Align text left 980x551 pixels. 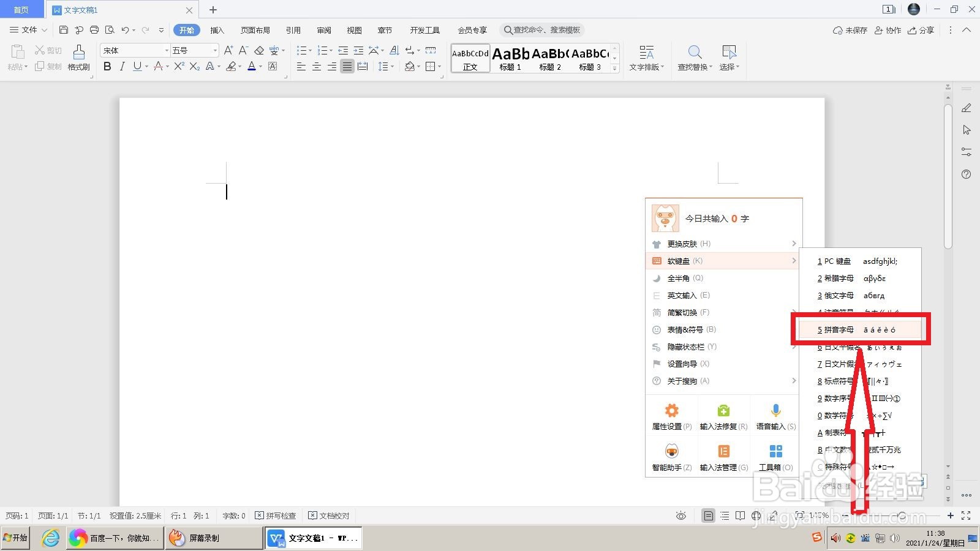tap(301, 66)
